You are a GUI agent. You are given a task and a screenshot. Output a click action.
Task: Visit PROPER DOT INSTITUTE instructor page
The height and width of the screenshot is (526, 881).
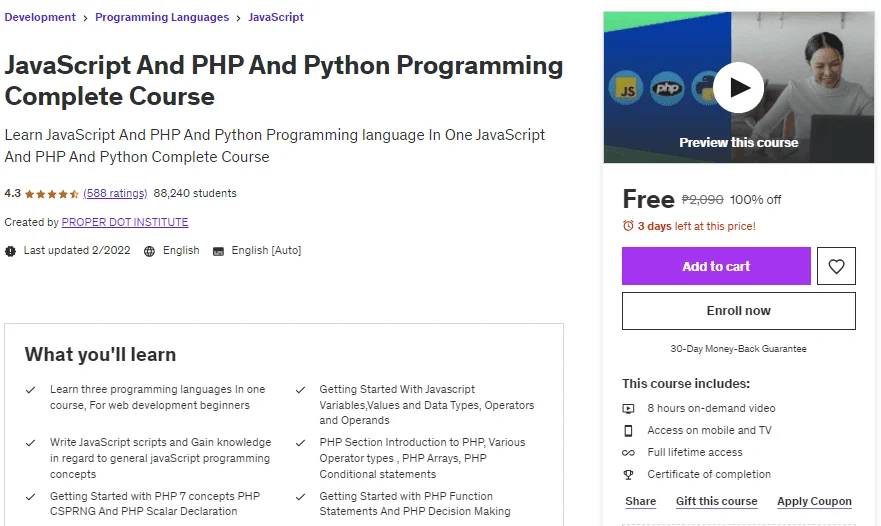(x=125, y=222)
